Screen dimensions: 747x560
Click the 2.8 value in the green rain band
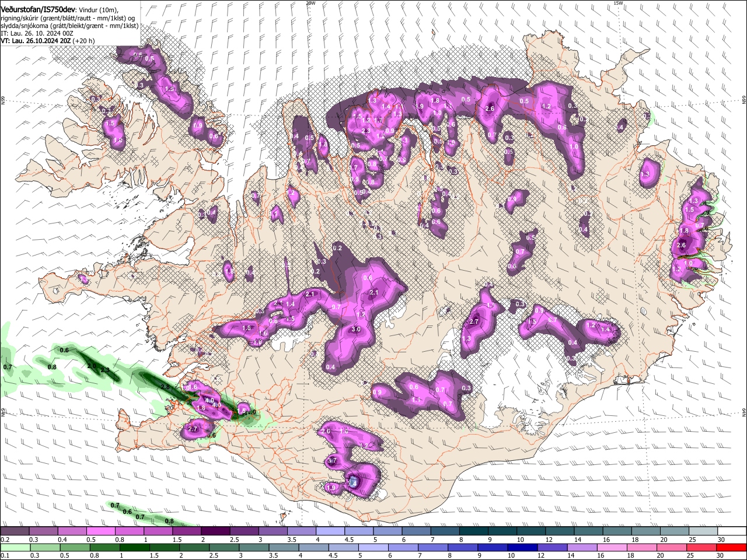tap(165, 387)
